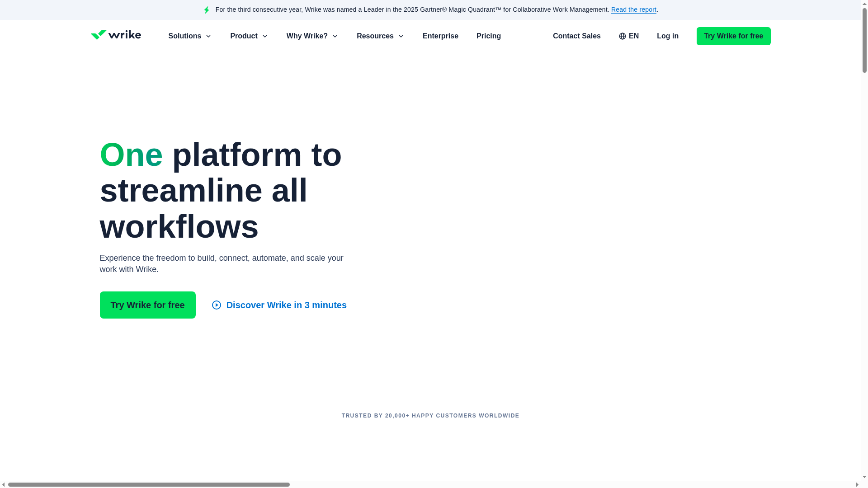Click Log in
The image size is (868, 488).
click(668, 36)
